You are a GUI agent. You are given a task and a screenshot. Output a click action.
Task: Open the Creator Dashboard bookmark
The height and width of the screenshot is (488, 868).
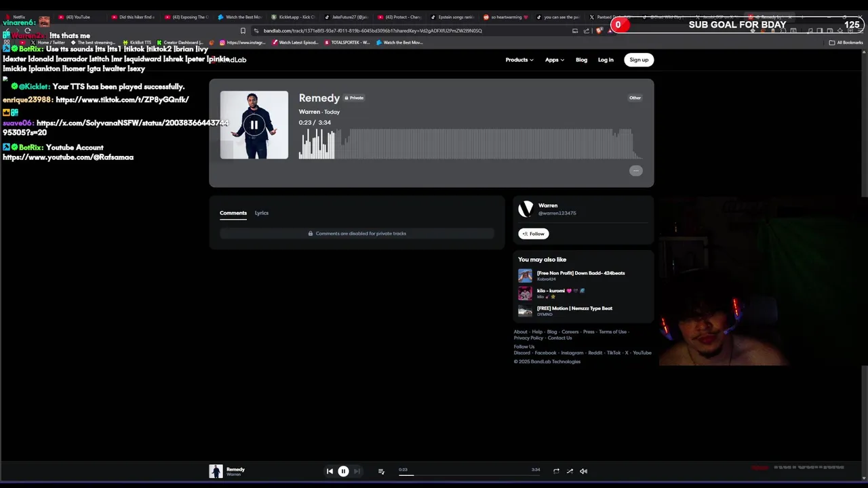[x=180, y=43]
